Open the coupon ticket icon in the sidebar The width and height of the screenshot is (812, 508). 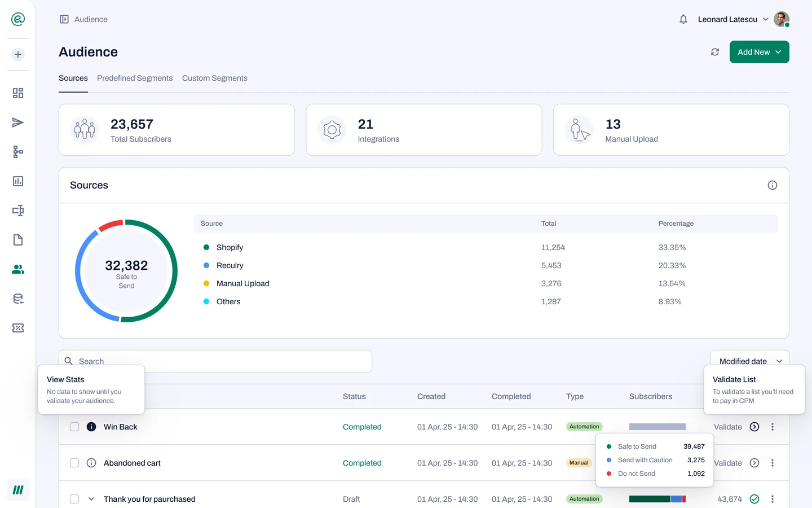[18, 328]
